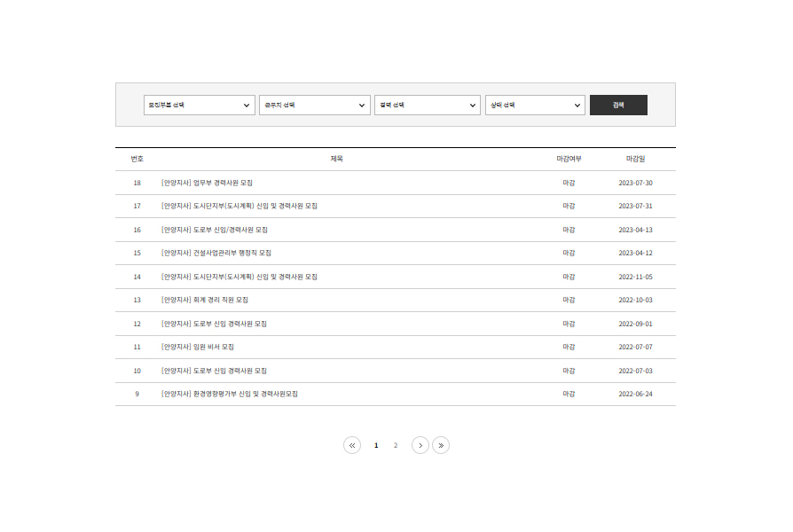Click the row number 10 cell
This screenshot has height=532, width=793.
137,371
